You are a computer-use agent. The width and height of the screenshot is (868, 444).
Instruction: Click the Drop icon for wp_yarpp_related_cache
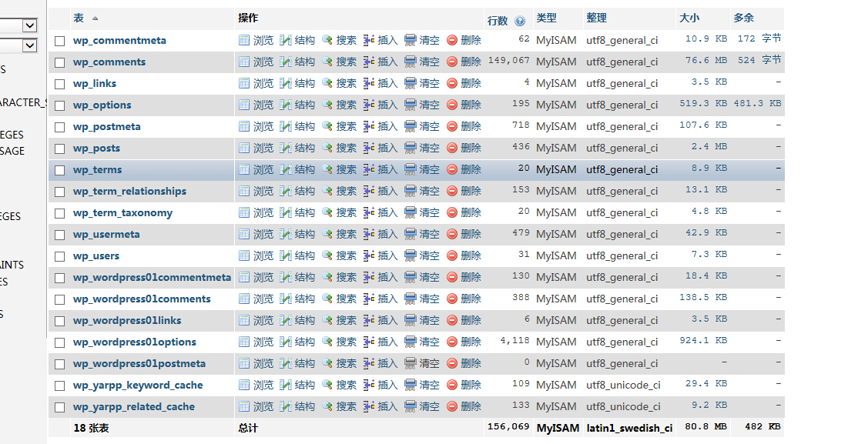click(452, 406)
